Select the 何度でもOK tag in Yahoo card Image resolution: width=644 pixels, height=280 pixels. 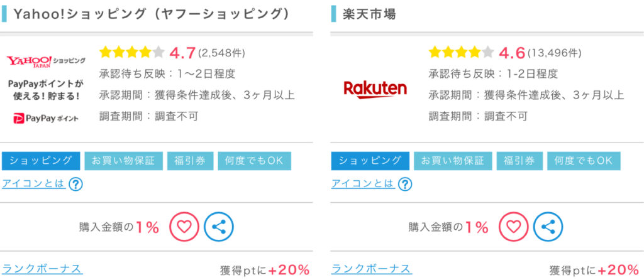pos(255,161)
